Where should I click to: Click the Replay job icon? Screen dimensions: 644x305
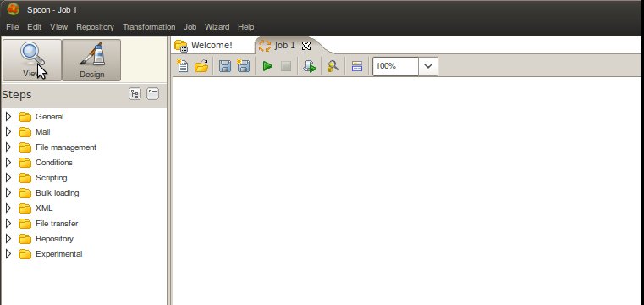point(310,66)
